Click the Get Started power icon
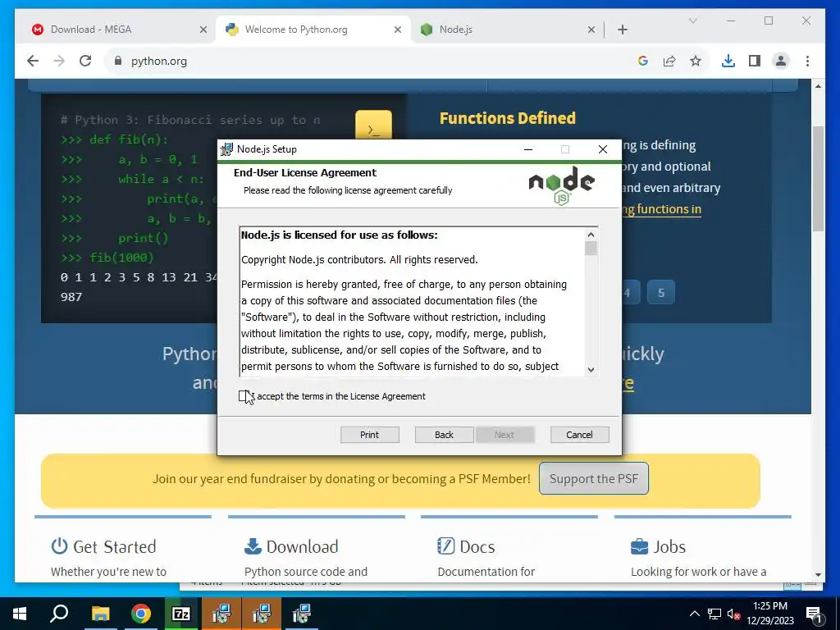The image size is (840, 630). click(59, 546)
